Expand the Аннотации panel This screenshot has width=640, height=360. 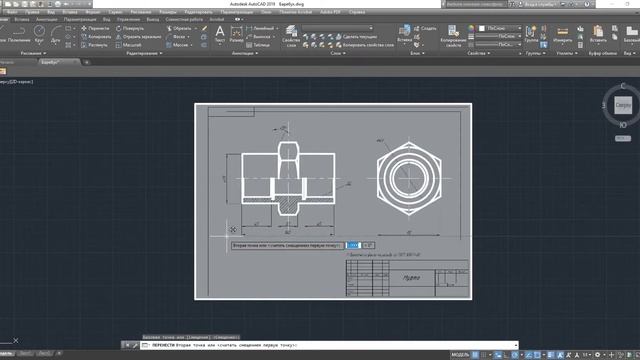tap(245, 53)
